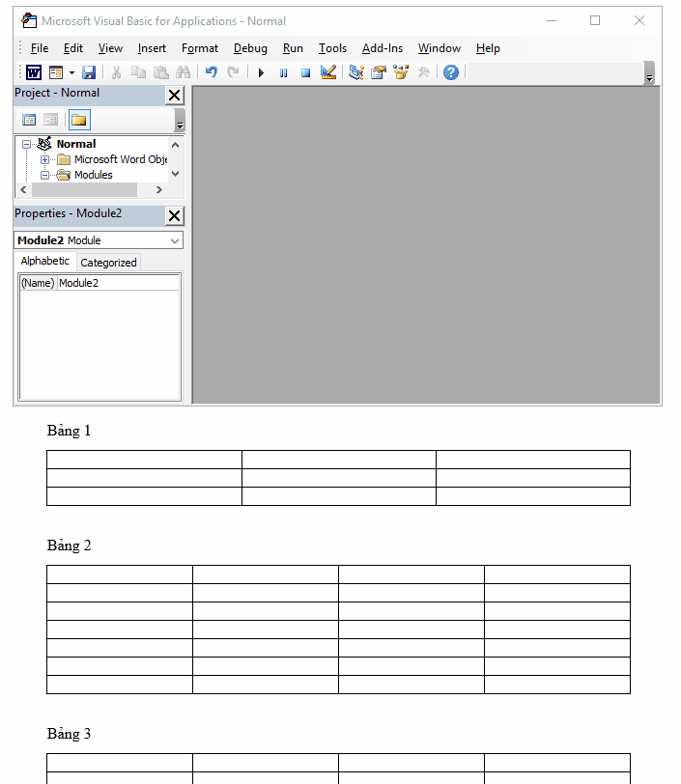Select the (Name) property row label

(x=38, y=283)
